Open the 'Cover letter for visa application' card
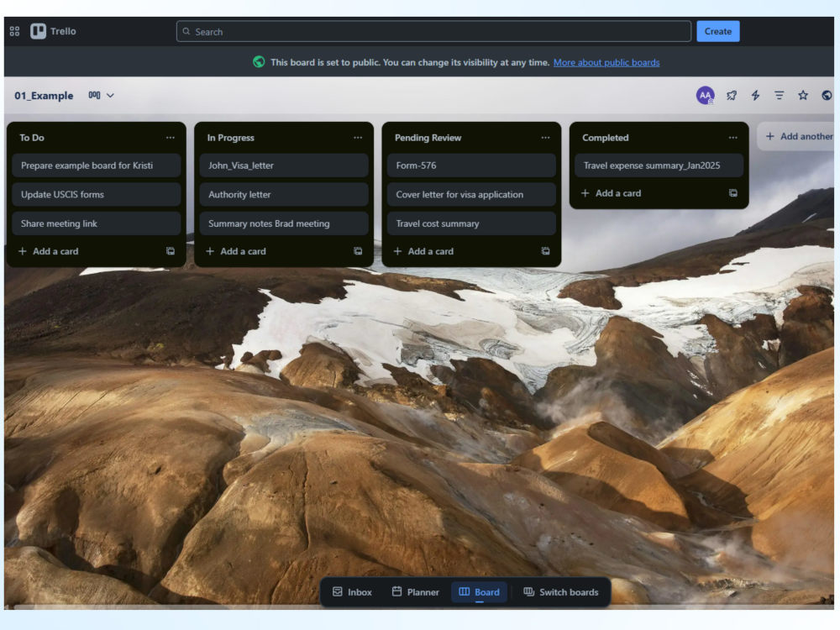The image size is (840, 630). click(x=471, y=195)
